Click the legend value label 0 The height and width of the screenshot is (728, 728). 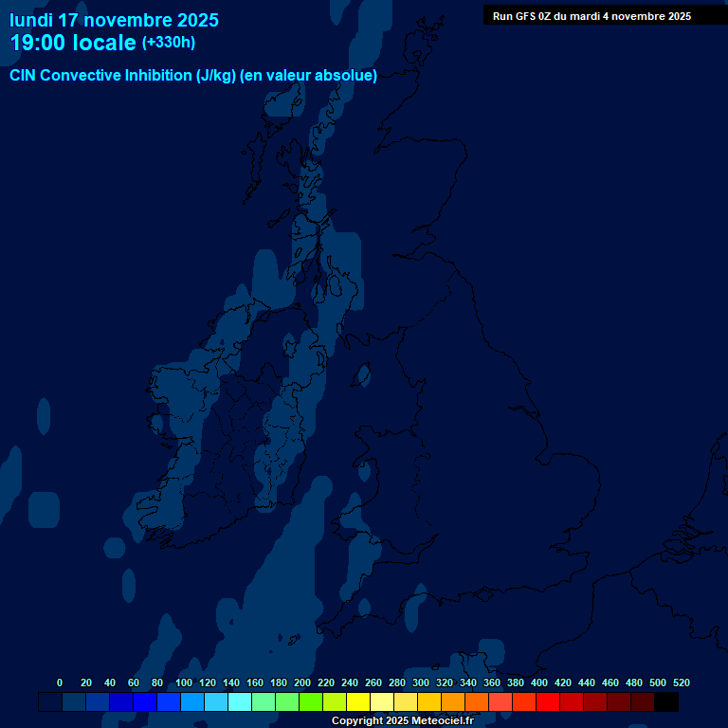pyautogui.click(x=60, y=682)
